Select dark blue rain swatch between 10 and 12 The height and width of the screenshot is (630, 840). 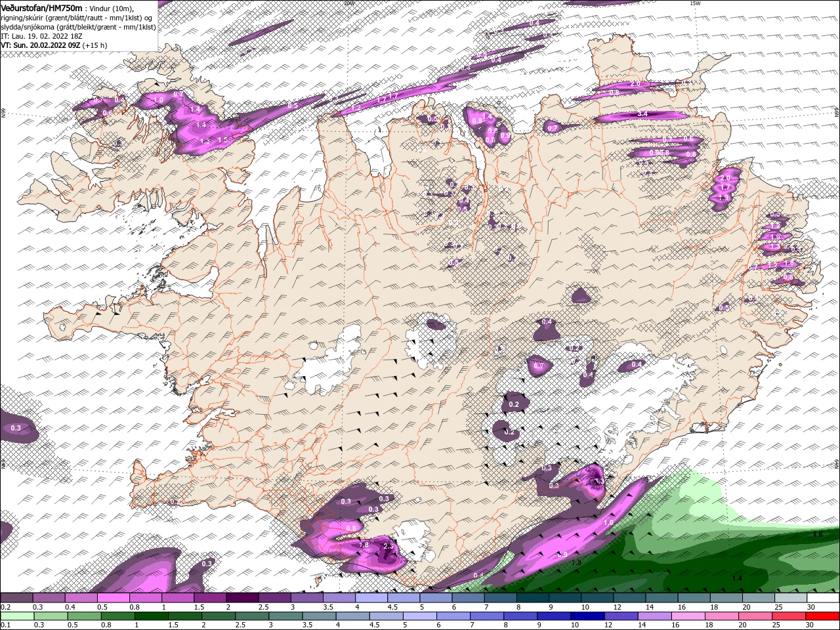588,616
